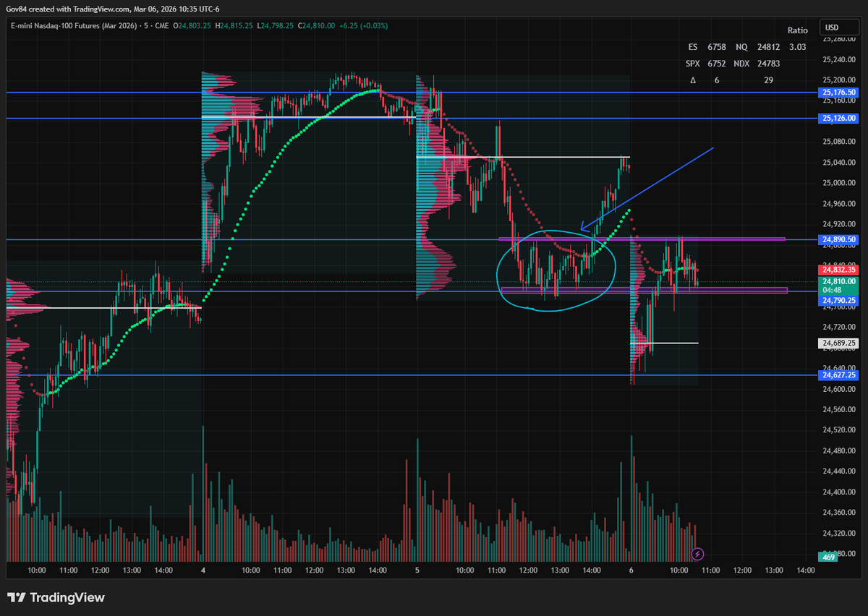Click the purple lightning bolt icon
This screenshot has height=616, width=868.
point(698,554)
